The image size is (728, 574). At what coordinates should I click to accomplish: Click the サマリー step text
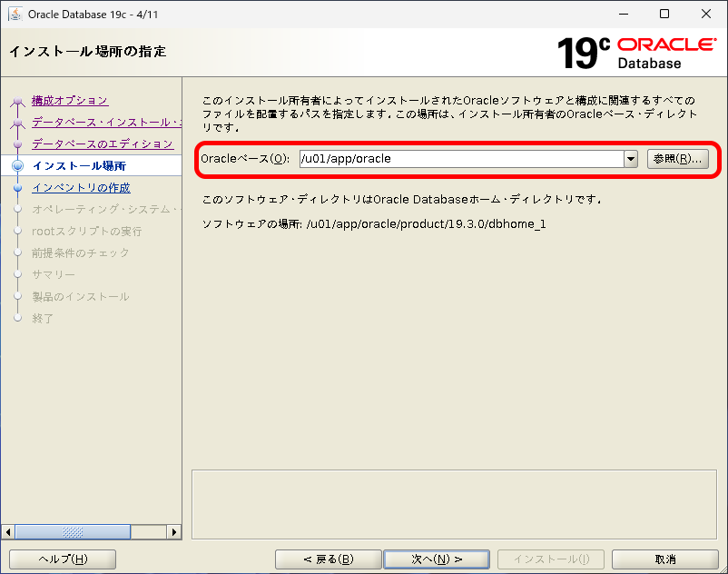[x=54, y=274]
